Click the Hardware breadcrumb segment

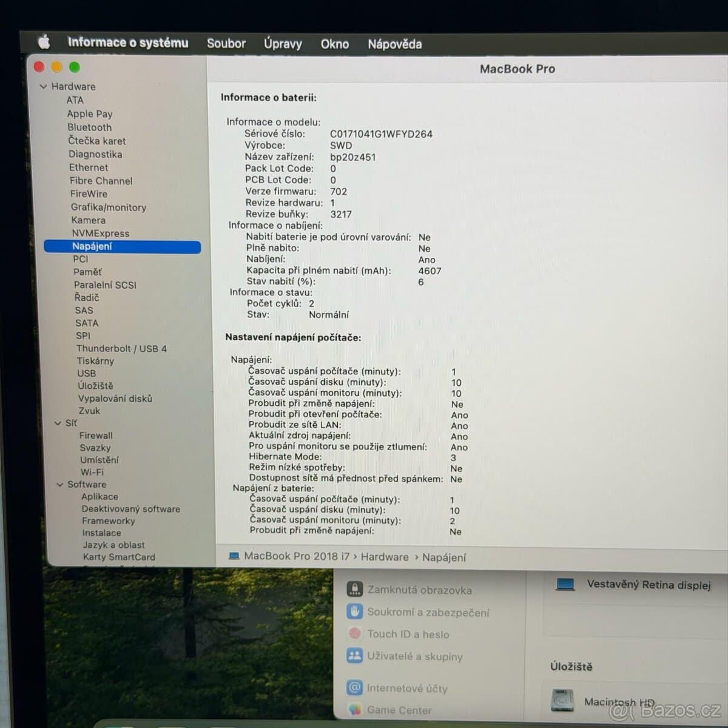pyautogui.click(x=385, y=557)
